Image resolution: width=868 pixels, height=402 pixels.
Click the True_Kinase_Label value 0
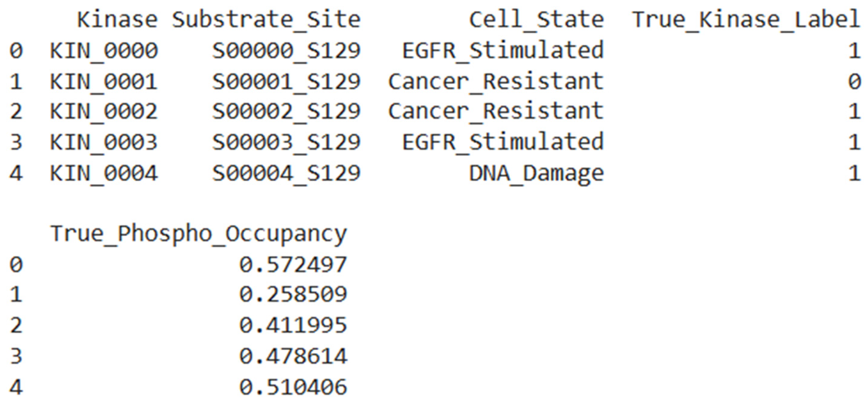tap(854, 82)
